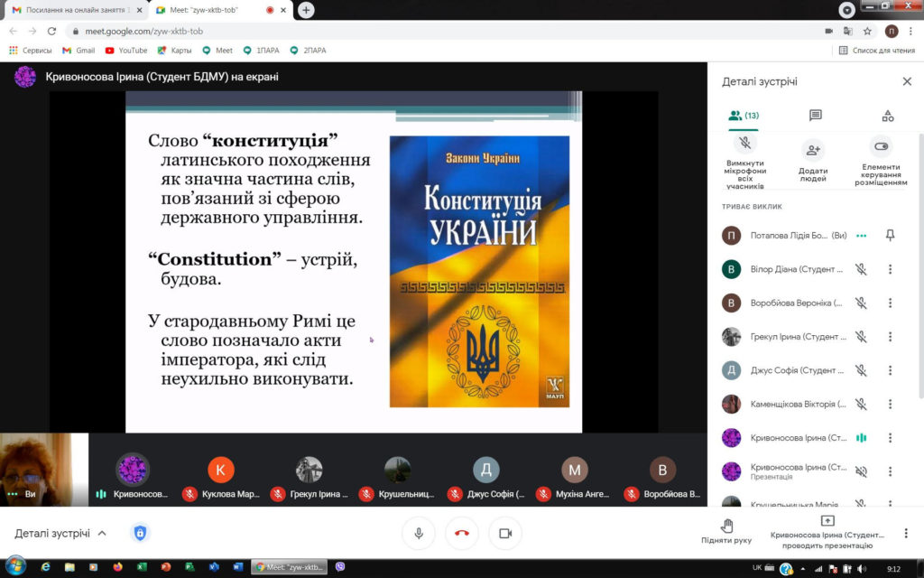Close the Meet zyw-xktb-tob browser tab

tap(283, 10)
